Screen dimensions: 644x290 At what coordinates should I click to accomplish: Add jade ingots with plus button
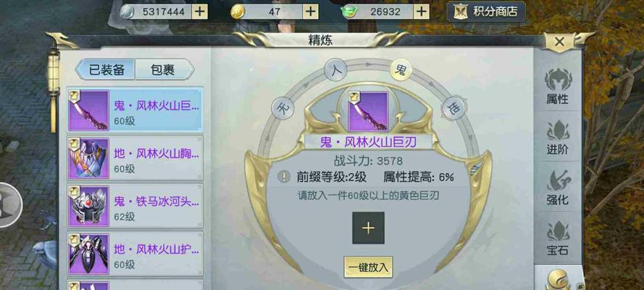tap(421, 12)
